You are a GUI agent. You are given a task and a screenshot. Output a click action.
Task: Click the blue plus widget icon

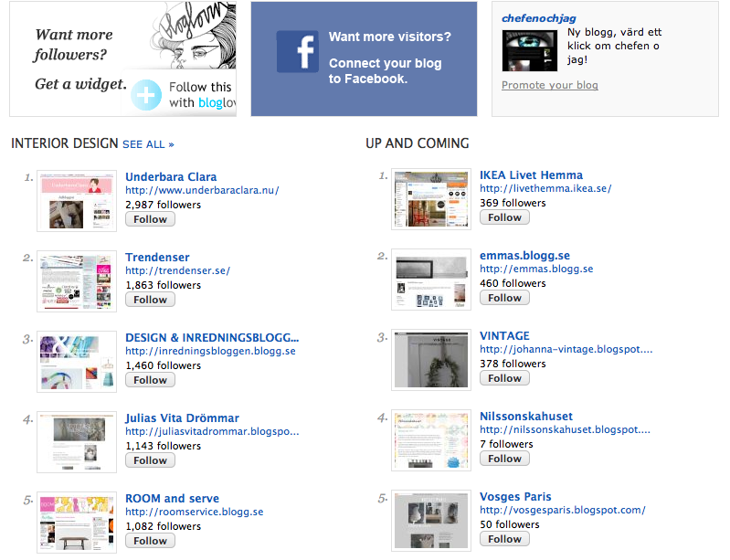pyautogui.click(x=146, y=95)
